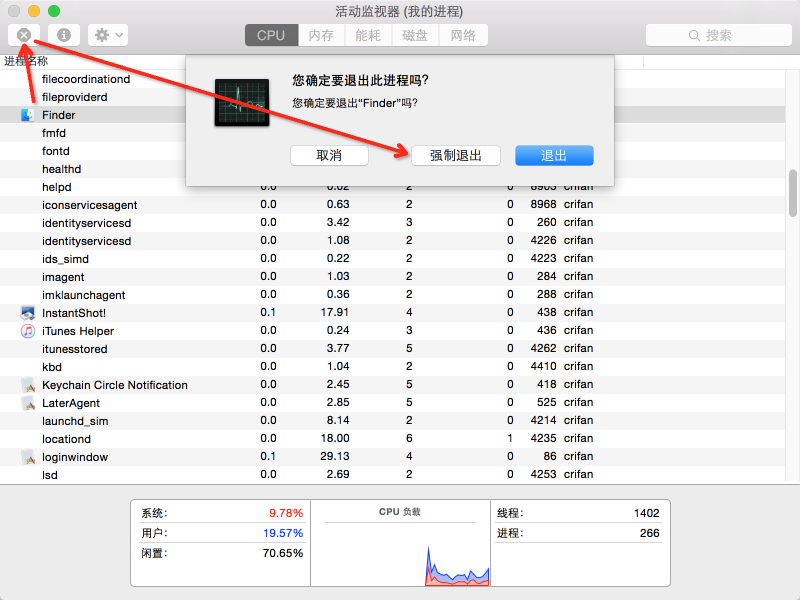Click 强制退出 to force quit Finder

coord(456,156)
